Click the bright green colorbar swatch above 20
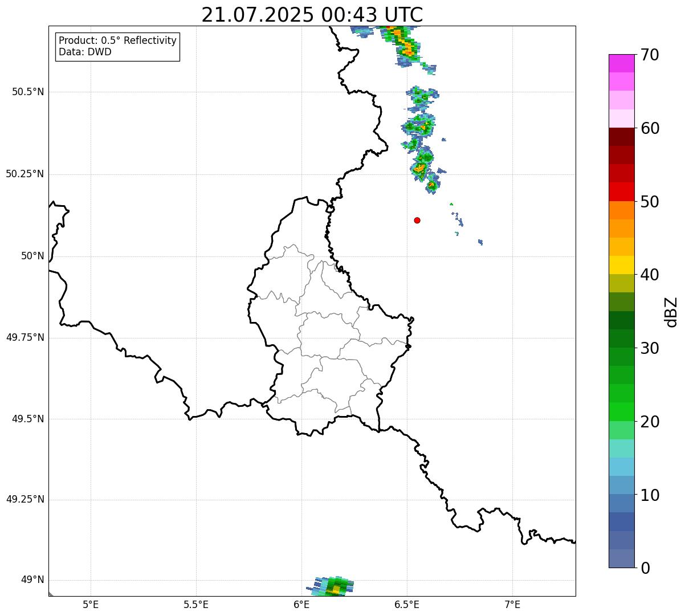 [621, 411]
